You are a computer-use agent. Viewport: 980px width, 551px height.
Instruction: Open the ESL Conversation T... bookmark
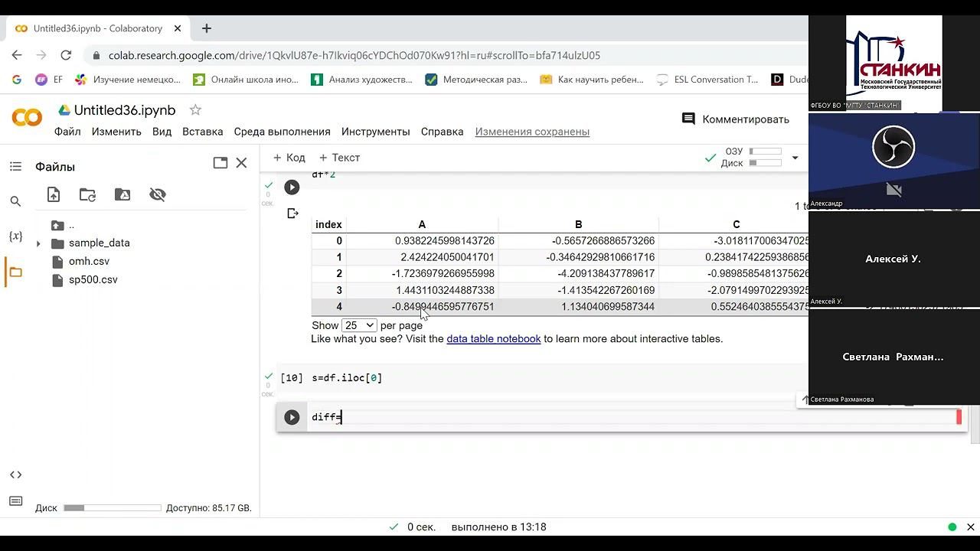[707, 79]
